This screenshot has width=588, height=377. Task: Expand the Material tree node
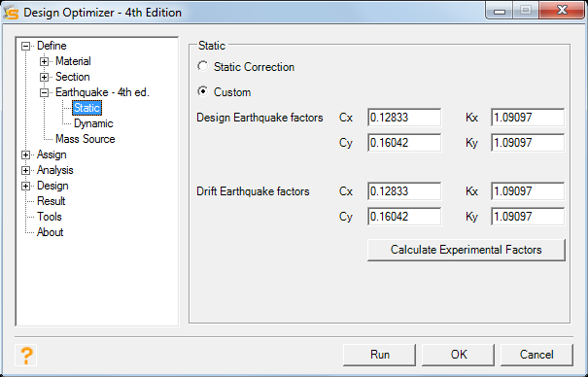[45, 61]
